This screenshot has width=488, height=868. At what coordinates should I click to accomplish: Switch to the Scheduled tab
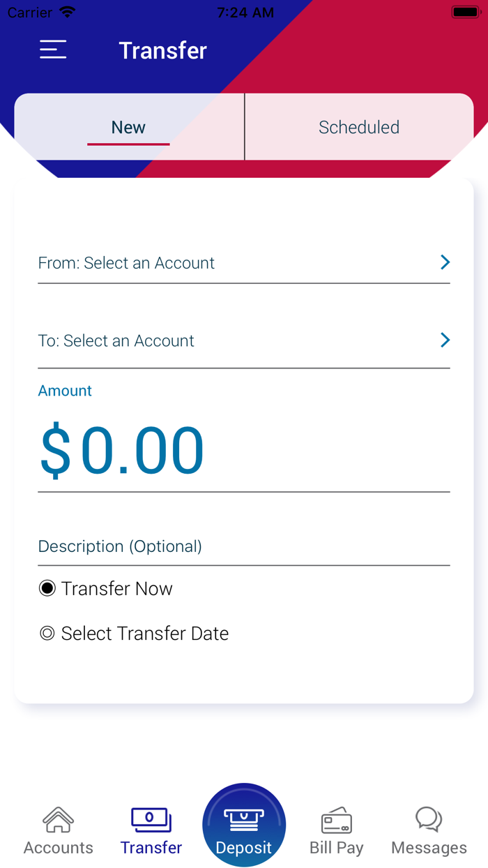(x=359, y=128)
